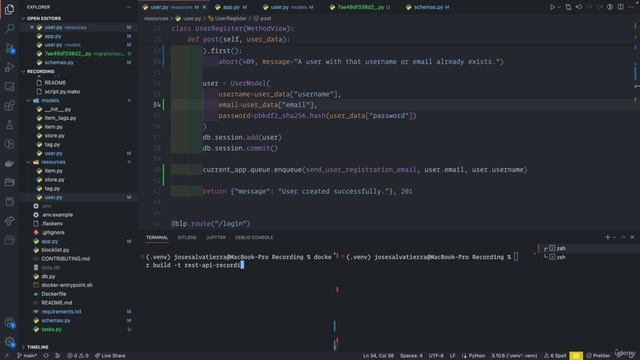Click the Prettier status bar item
The image size is (640, 360).
pyautogui.click(x=598, y=356)
